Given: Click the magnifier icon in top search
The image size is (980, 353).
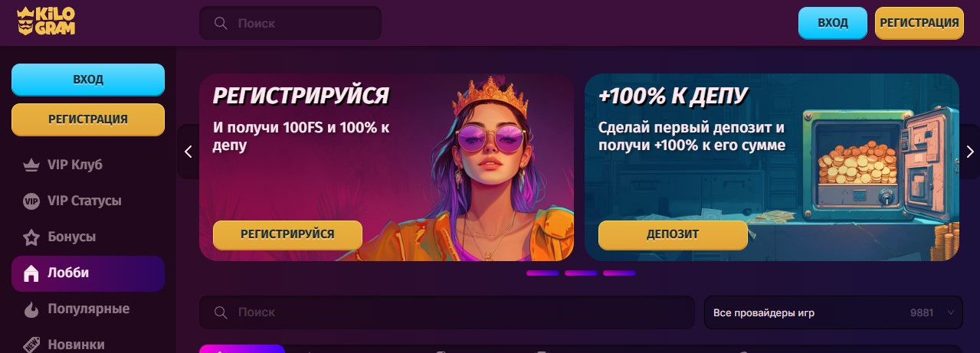Looking at the screenshot, I should click(221, 23).
